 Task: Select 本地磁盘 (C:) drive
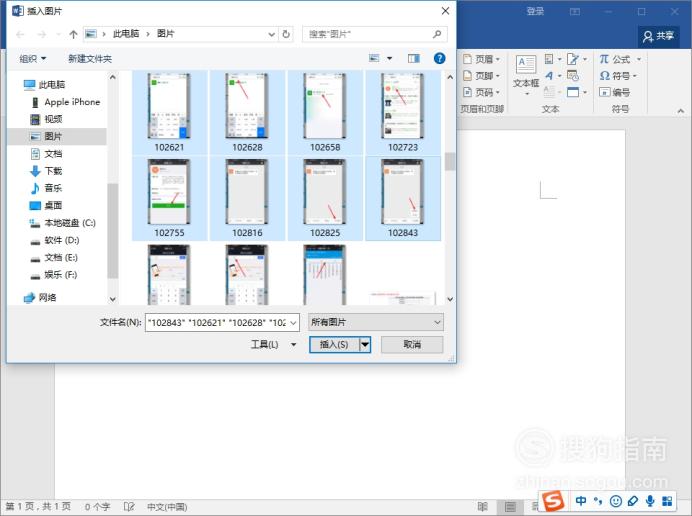coord(63,223)
